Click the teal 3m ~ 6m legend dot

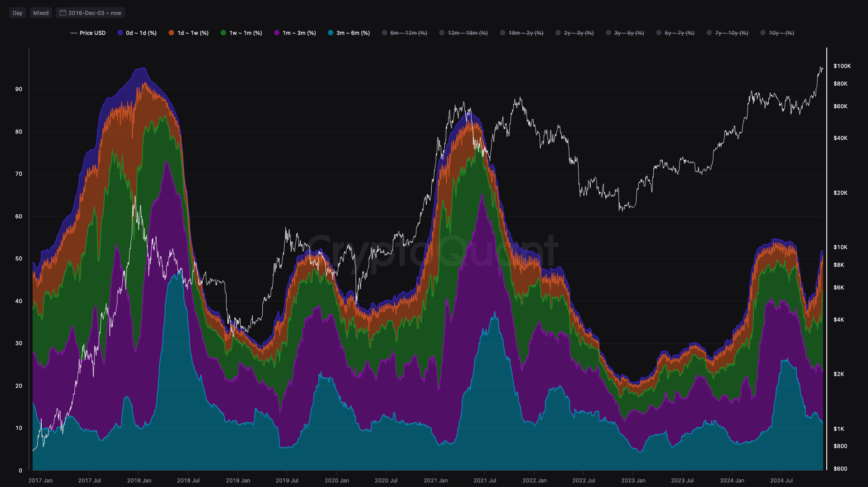tap(331, 33)
